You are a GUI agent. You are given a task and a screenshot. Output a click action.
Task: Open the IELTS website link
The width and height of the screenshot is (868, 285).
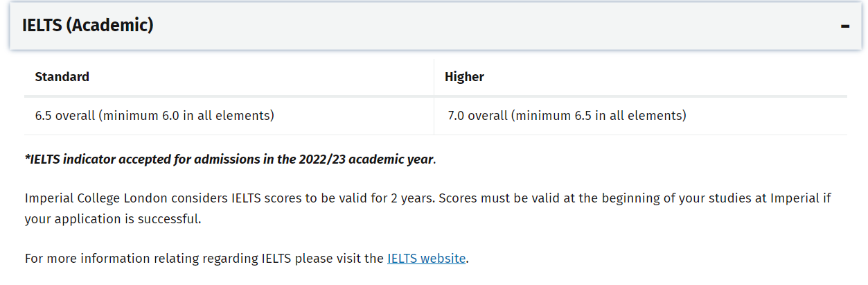[x=426, y=259]
